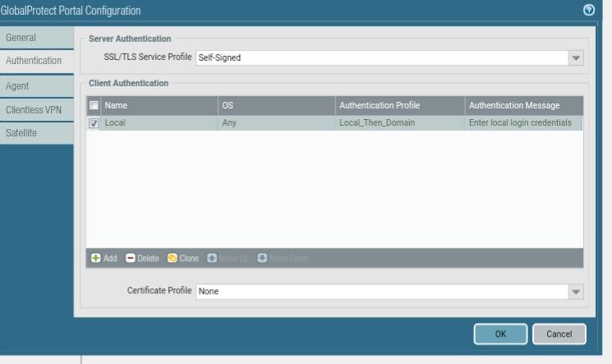Open the help icon in dialog header

[588, 10]
